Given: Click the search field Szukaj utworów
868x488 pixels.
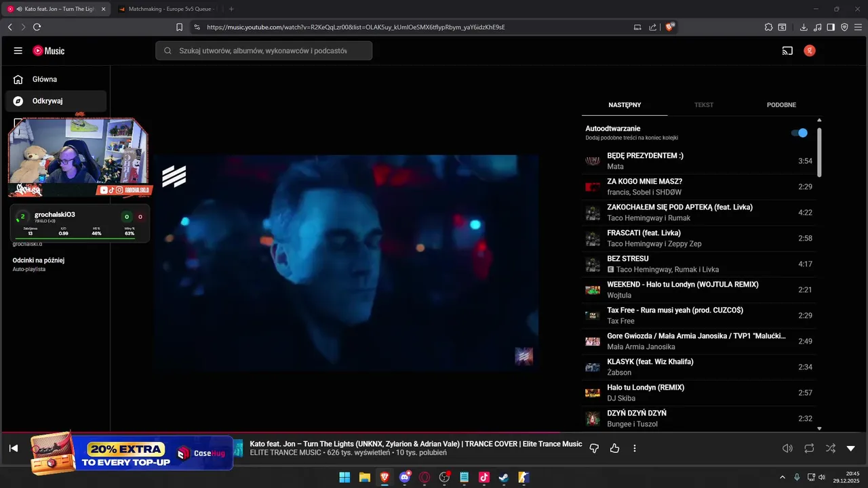Looking at the screenshot, I should pos(264,51).
